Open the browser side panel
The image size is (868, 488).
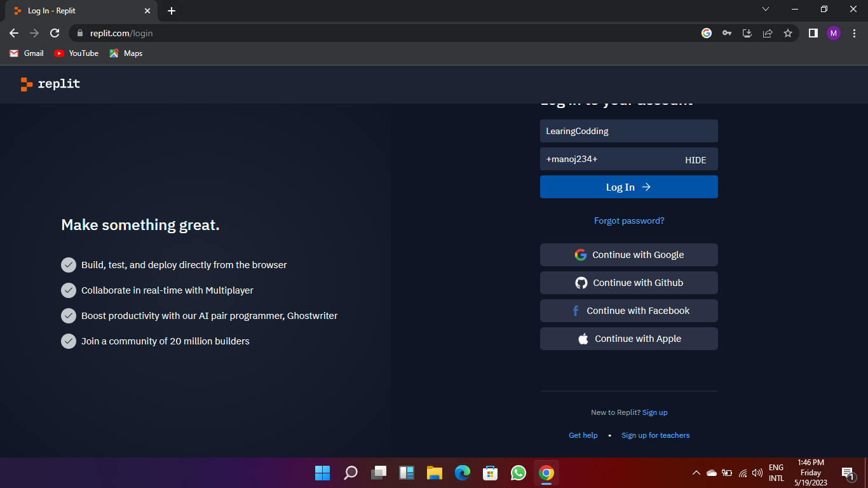click(x=813, y=33)
